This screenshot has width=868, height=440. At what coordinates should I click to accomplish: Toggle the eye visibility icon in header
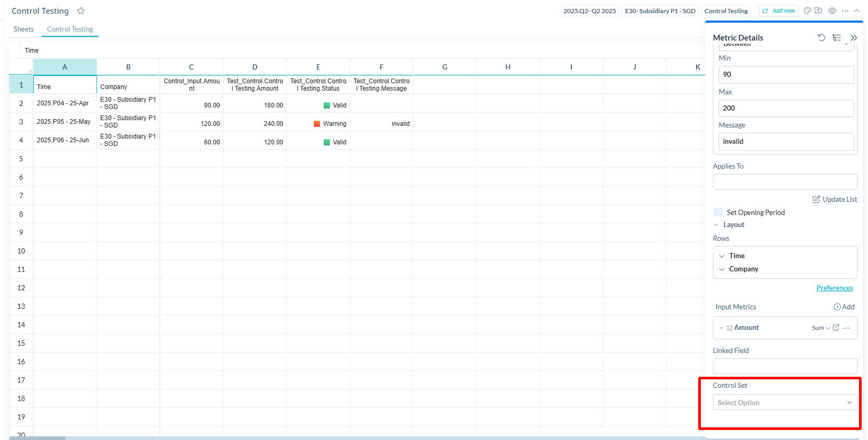click(x=832, y=11)
